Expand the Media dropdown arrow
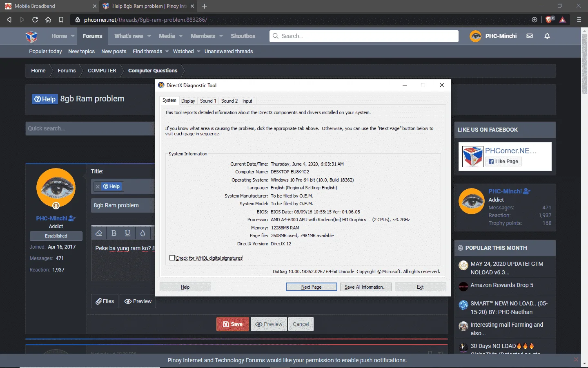588x368 pixels. click(x=181, y=36)
